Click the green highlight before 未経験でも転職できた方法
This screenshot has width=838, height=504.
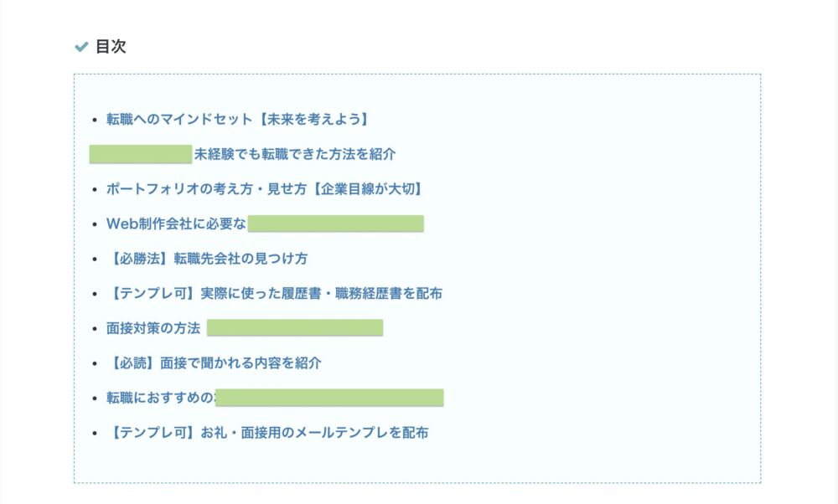click(141, 154)
